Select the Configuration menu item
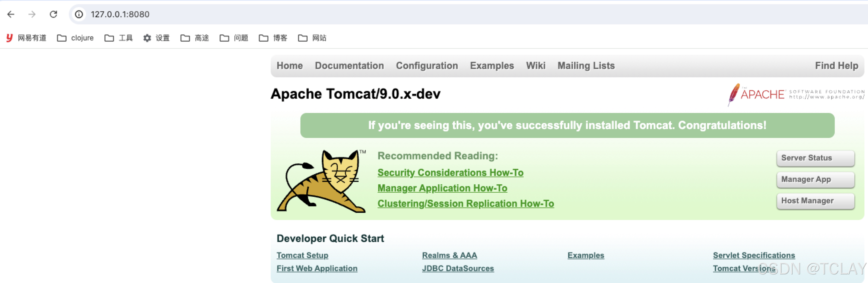Image resolution: width=868 pixels, height=283 pixels. 427,65
